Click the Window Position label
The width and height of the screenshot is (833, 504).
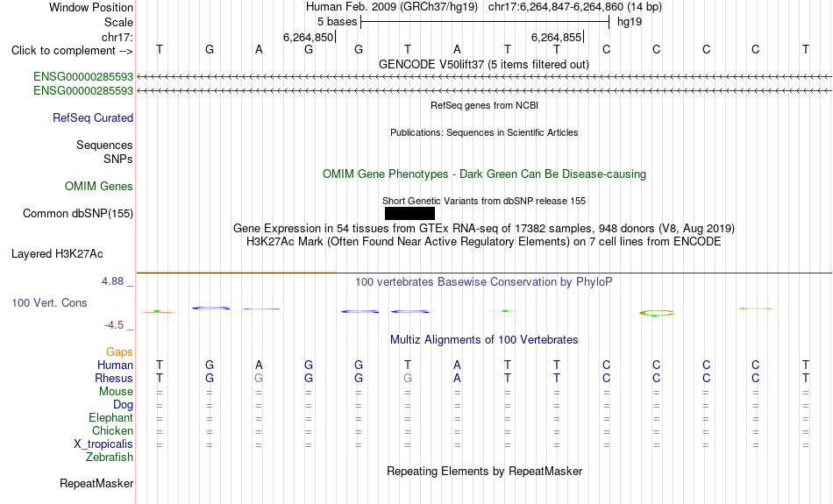91,7
